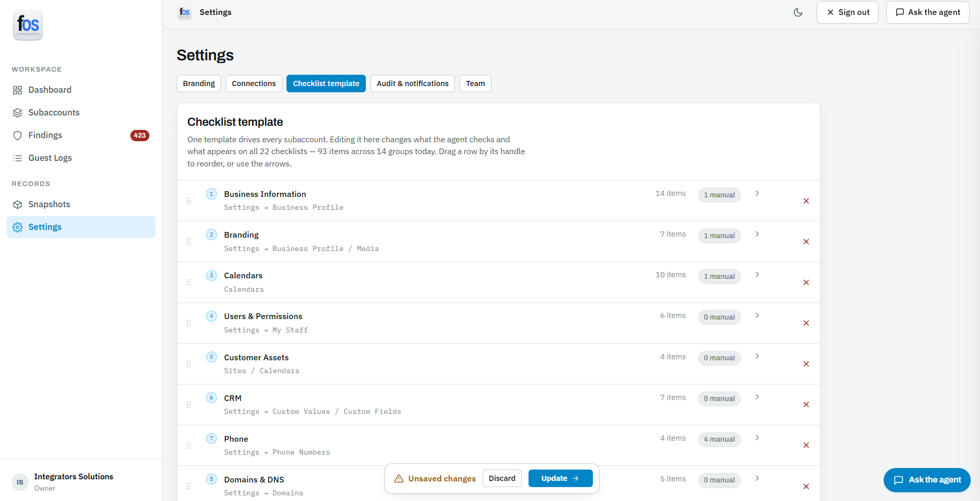Screen dimensions: 980x501
Task: Switch to the Branding tab
Action: (x=199, y=83)
